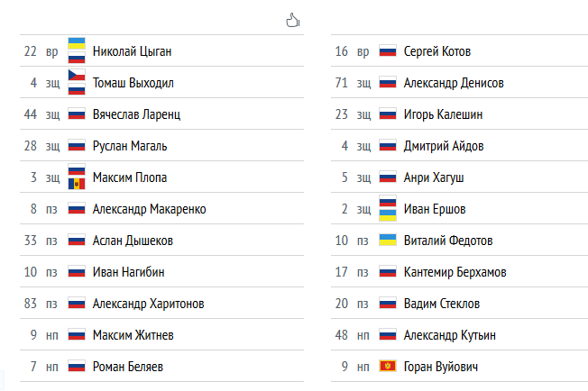Click jersey number 83 in the lineup
Viewport: 588px width, 391px height.
point(31,304)
